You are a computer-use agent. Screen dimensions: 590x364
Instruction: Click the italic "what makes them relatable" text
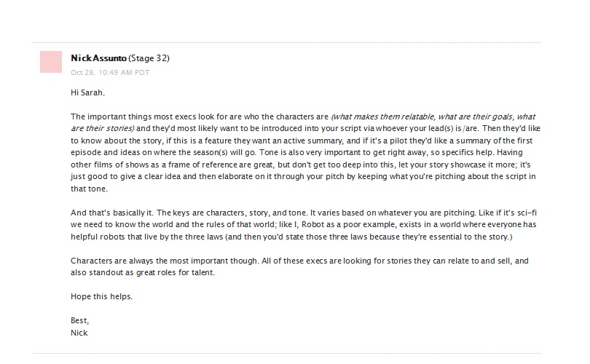tap(384, 116)
